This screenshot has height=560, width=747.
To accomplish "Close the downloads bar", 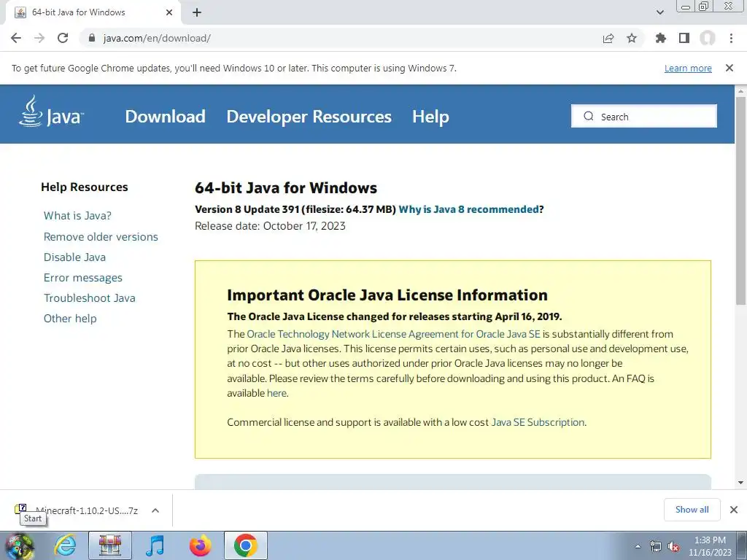I will pyautogui.click(x=734, y=510).
